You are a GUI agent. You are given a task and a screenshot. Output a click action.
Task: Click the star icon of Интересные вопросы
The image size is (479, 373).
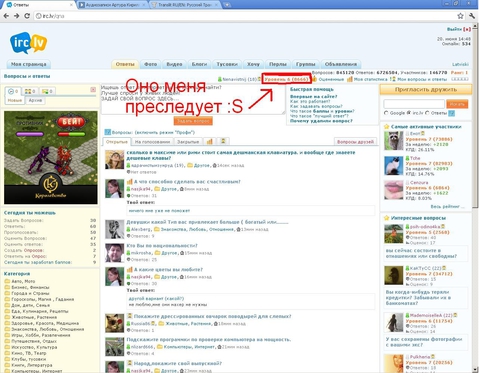click(x=386, y=218)
